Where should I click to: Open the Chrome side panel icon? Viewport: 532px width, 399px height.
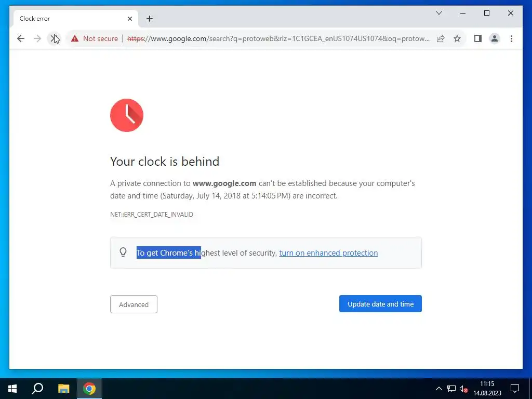pyautogui.click(x=478, y=38)
